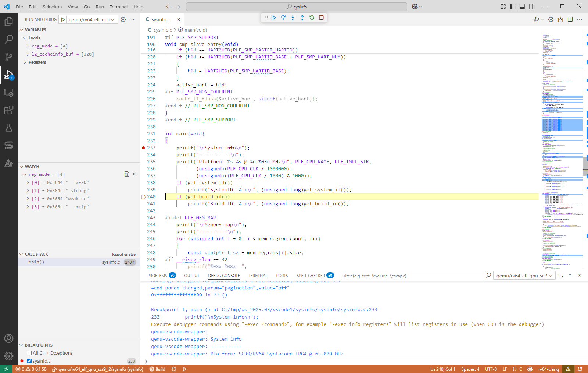Click the Debug Console filter field

point(411,276)
